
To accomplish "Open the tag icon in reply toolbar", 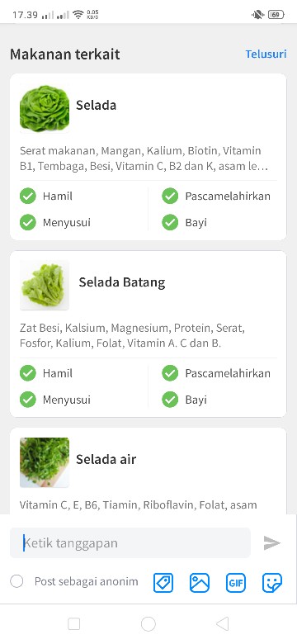I will pos(163,582).
